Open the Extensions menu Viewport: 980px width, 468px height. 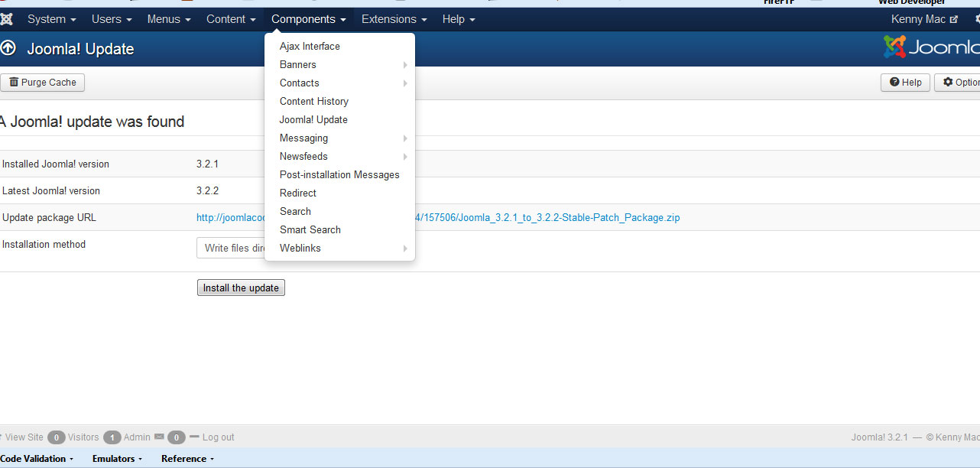point(394,19)
